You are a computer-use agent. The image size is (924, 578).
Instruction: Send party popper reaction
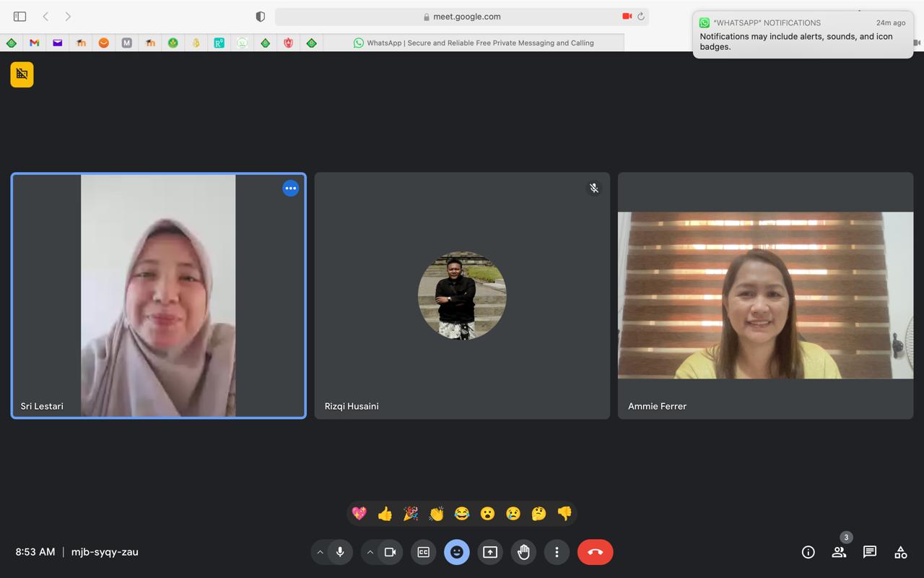click(x=411, y=514)
